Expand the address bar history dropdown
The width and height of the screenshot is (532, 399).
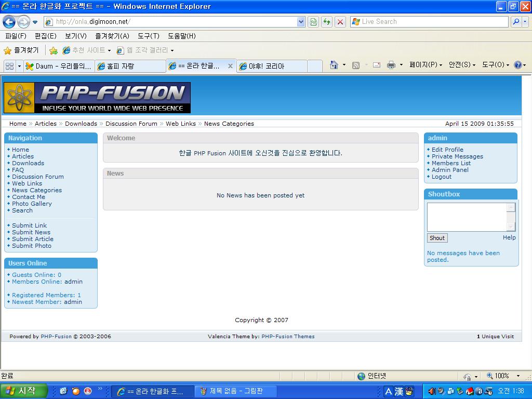pos(301,22)
